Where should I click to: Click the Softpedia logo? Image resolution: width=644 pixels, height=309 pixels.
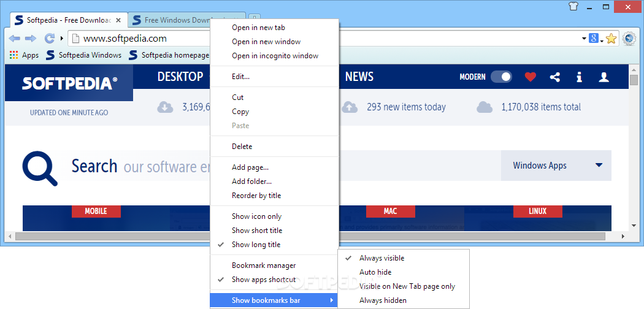(x=69, y=83)
